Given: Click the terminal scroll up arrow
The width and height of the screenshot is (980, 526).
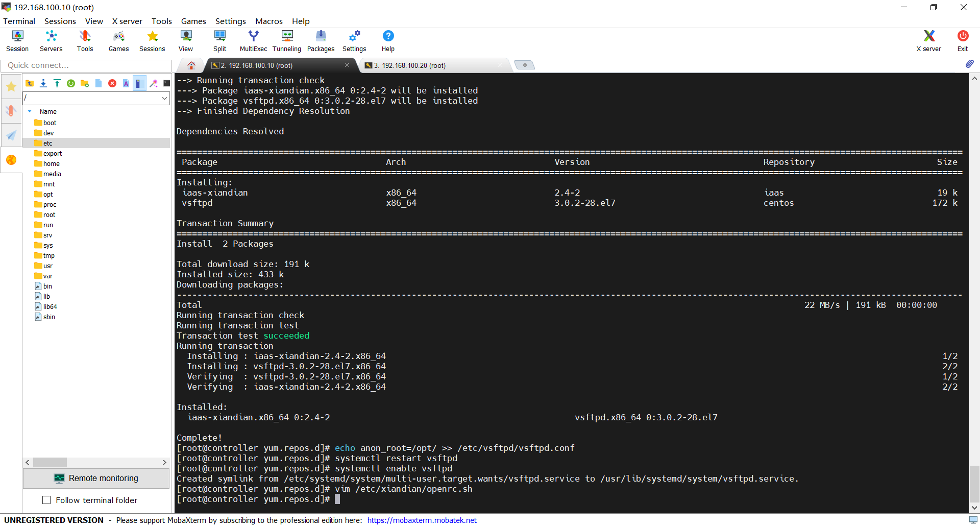Looking at the screenshot, I should (974, 78).
